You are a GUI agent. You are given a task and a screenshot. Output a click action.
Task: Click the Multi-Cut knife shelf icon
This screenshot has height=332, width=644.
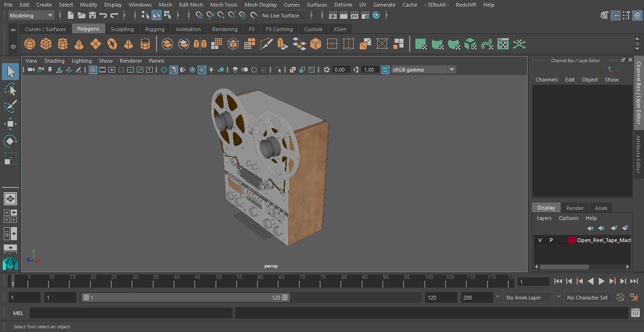click(266, 44)
